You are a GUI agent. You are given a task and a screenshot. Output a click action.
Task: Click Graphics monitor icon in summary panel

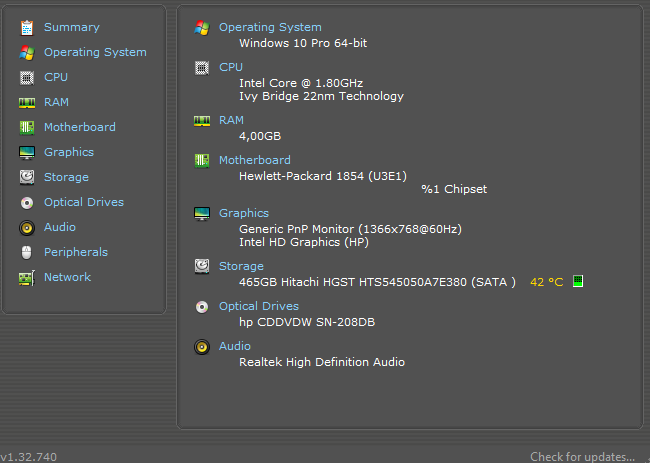[202, 214]
